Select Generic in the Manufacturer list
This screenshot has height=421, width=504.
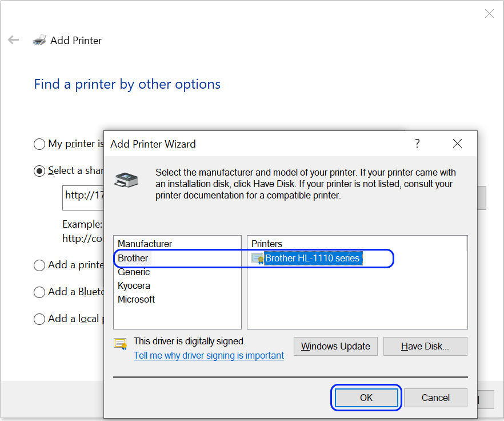pos(134,272)
